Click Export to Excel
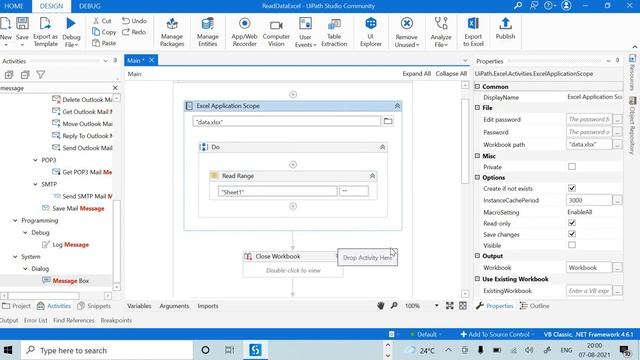 click(x=473, y=32)
